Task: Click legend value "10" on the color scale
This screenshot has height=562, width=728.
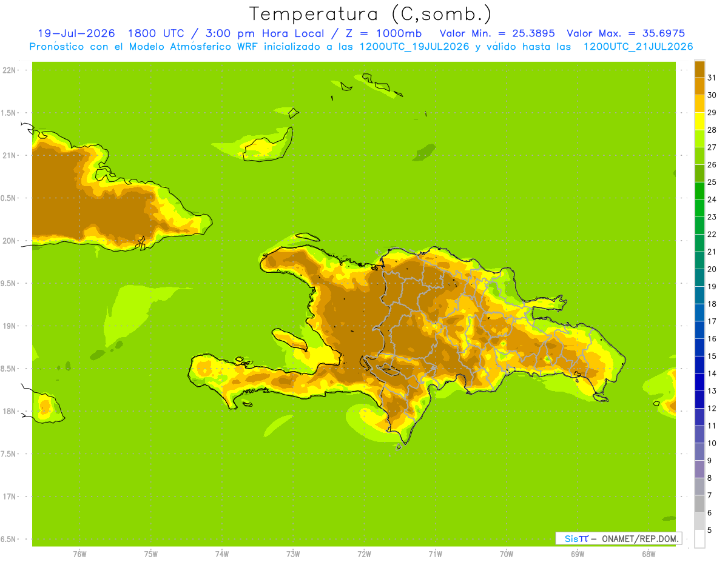Action: click(x=712, y=443)
